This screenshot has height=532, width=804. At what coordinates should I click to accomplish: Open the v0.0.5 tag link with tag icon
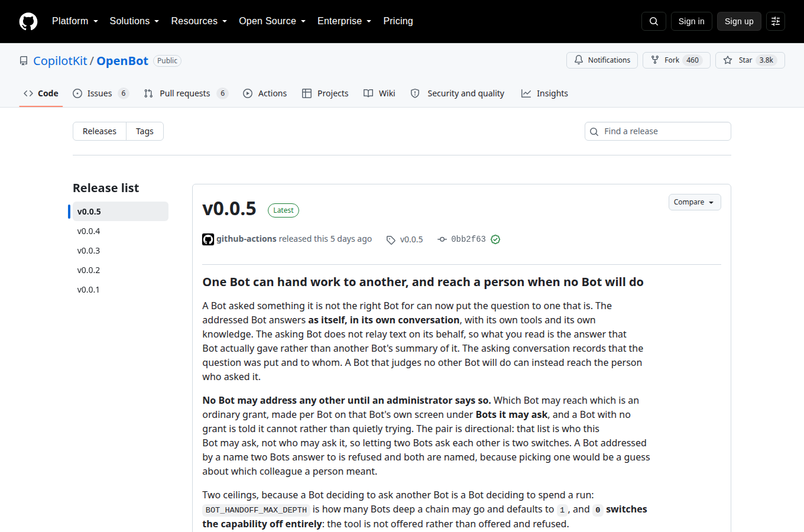pos(405,239)
